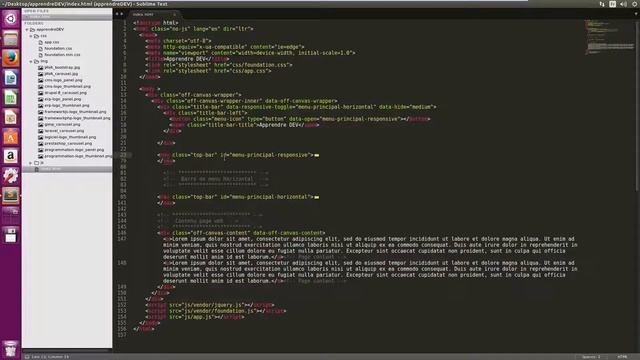This screenshot has width=640, height=360.
Task: Open the Spaces indentation menu in status bar
Action: [591, 357]
